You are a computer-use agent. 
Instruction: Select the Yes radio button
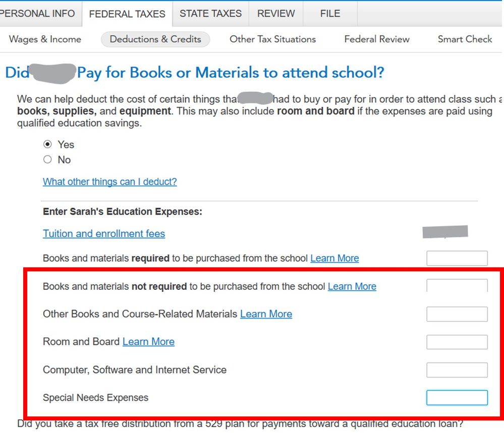coord(47,145)
